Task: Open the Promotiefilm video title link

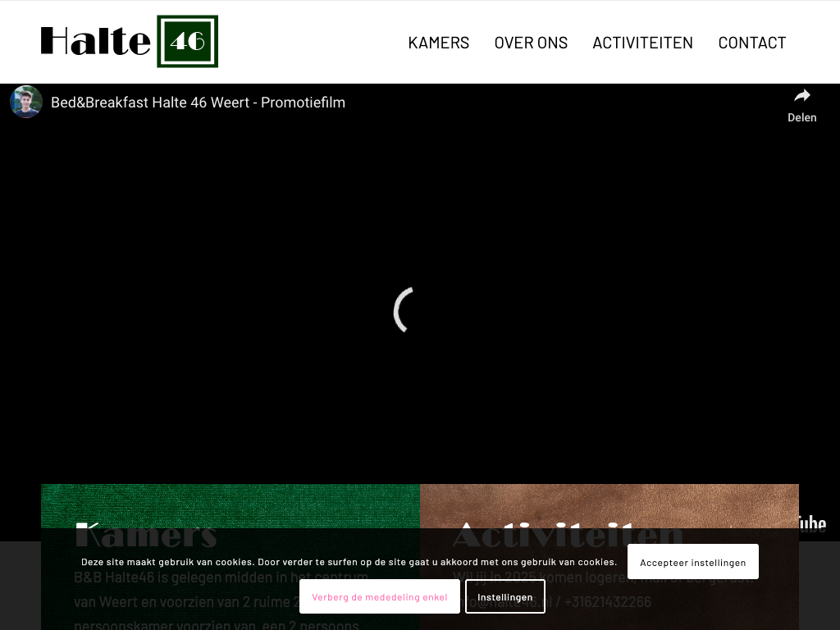Action: coord(198,103)
